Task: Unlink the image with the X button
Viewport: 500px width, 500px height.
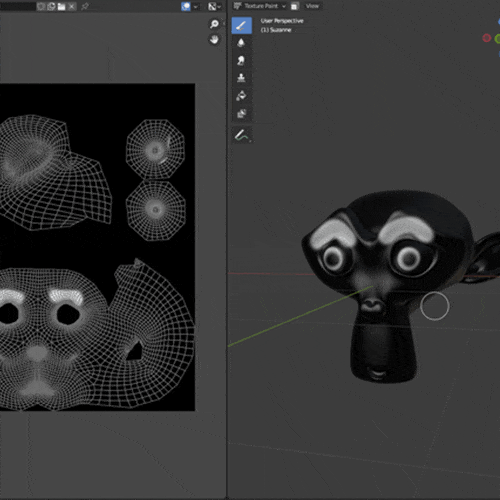Action: [72, 6]
